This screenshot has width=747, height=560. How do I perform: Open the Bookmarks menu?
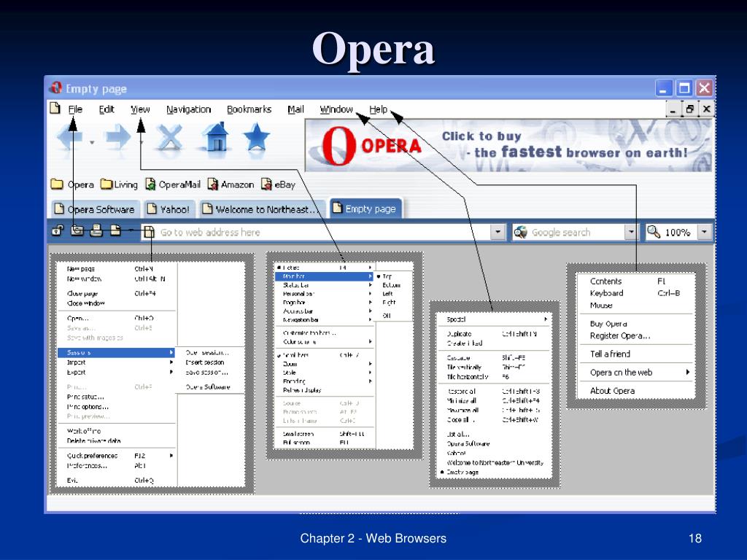pos(249,109)
